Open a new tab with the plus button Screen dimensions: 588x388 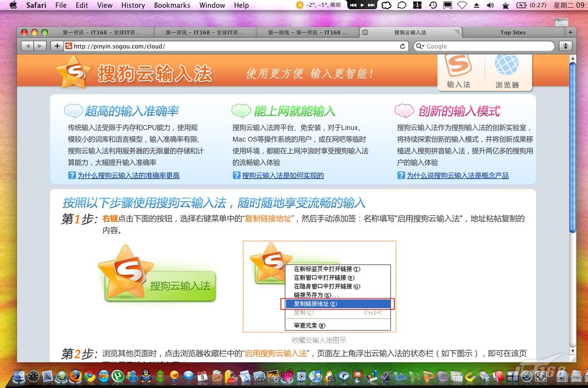(570, 32)
